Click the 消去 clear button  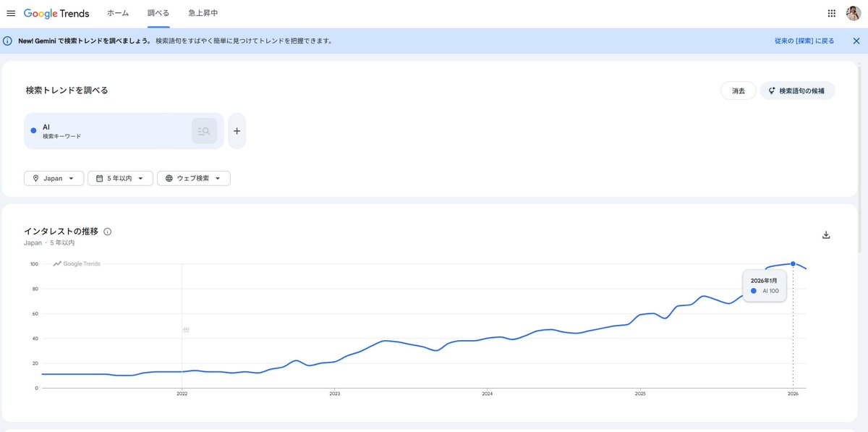(738, 91)
